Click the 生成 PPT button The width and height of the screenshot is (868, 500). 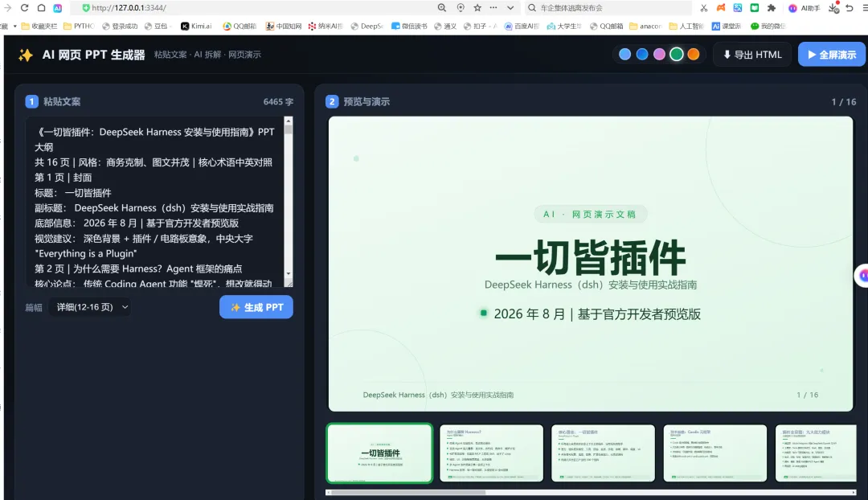point(256,307)
